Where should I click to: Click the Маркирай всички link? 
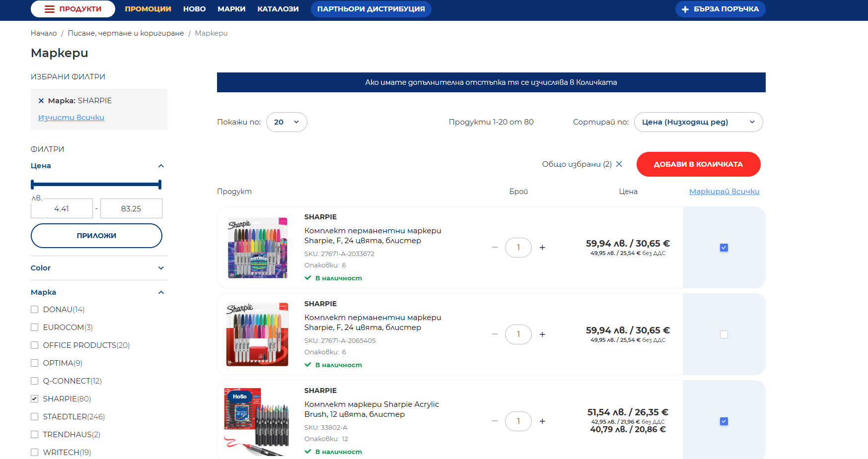[724, 192]
